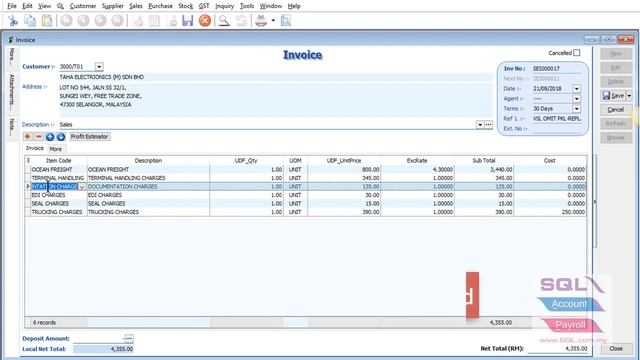640x360 pixels.
Task: Click the ExcRate 4.30000 cell
Action: [417, 169]
